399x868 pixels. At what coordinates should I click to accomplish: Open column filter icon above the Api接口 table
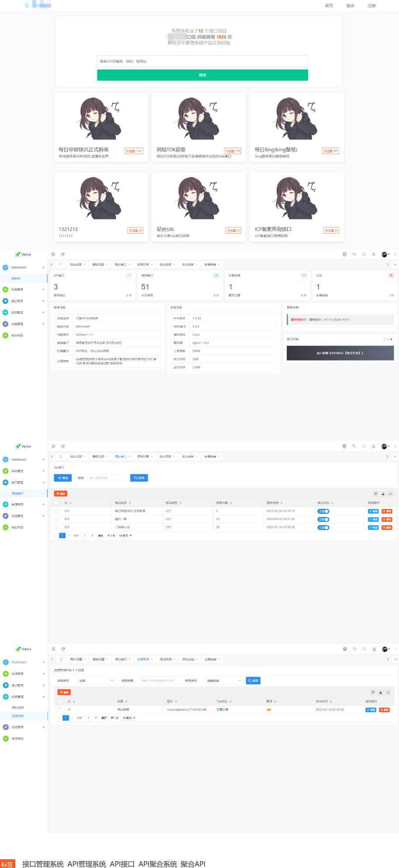click(375, 494)
